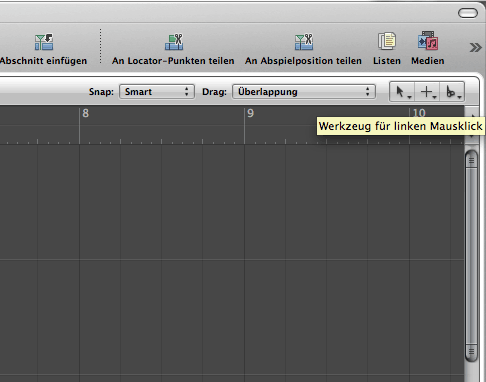486x382 pixels.
Task: Click the window toolbar toggle pill button
Action: point(468,13)
